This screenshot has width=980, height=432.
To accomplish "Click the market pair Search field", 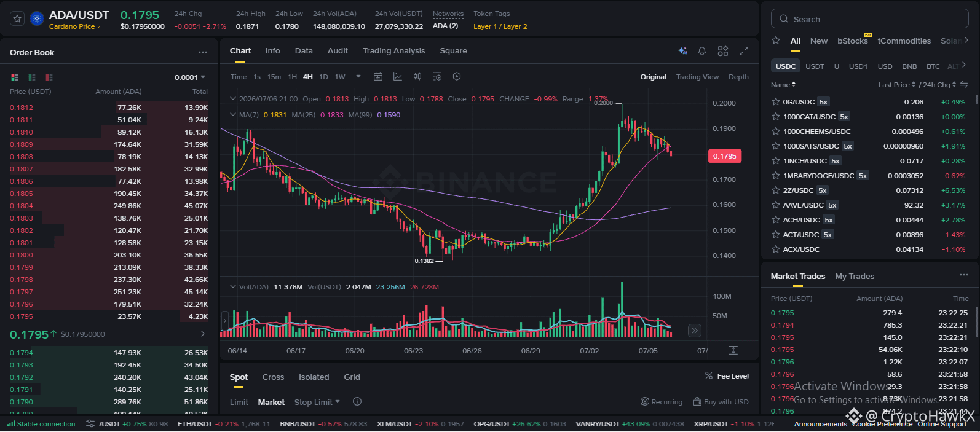I will pyautogui.click(x=869, y=19).
